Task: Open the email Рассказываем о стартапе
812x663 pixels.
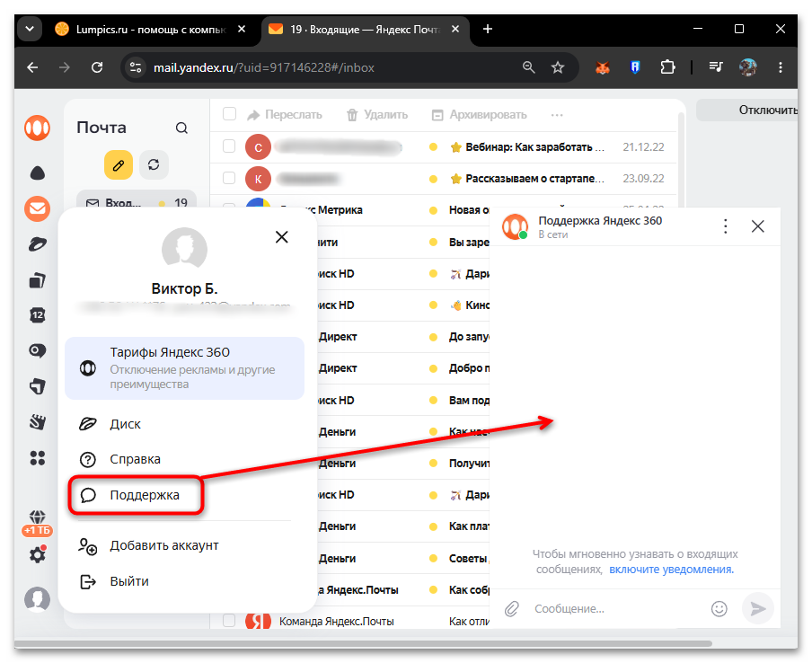Action: pos(534,179)
